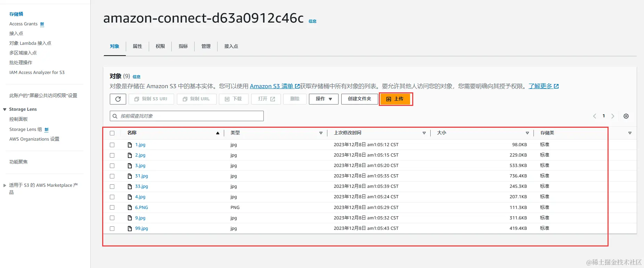Screen dimensions: 644x268
Task: Click the file icon beside 6.PNG
Action: (130, 208)
